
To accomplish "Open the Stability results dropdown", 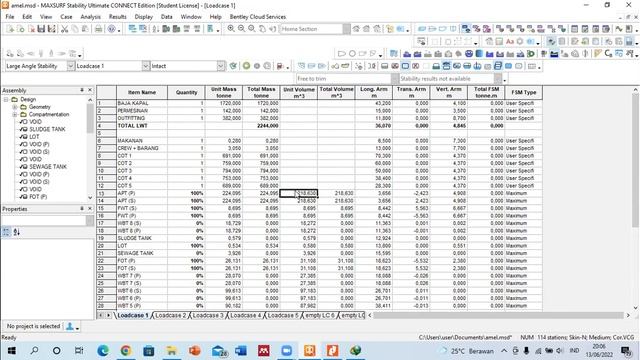I will click(498, 78).
